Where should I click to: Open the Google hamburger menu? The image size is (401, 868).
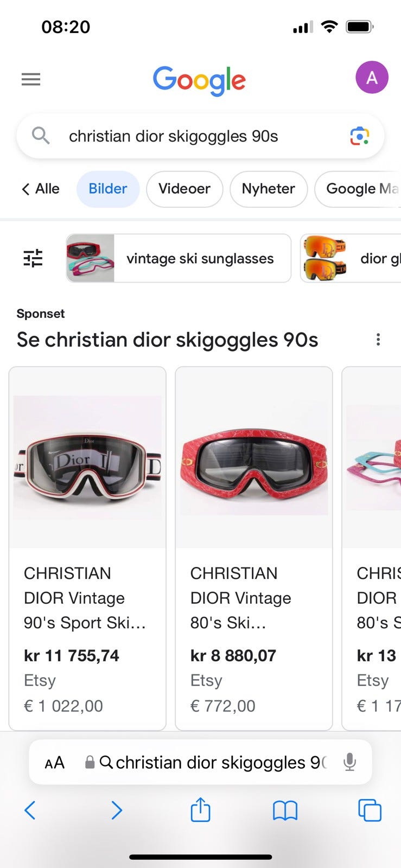(31, 80)
